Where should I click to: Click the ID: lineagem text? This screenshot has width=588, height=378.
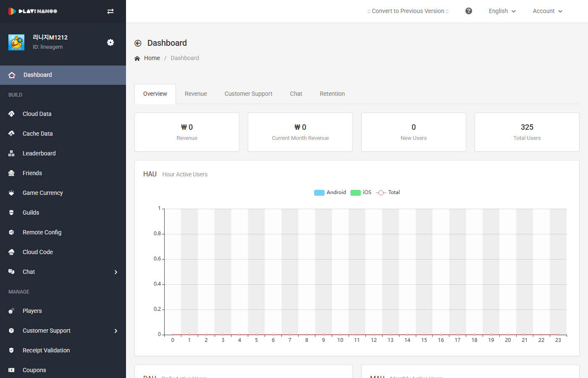[x=48, y=47]
